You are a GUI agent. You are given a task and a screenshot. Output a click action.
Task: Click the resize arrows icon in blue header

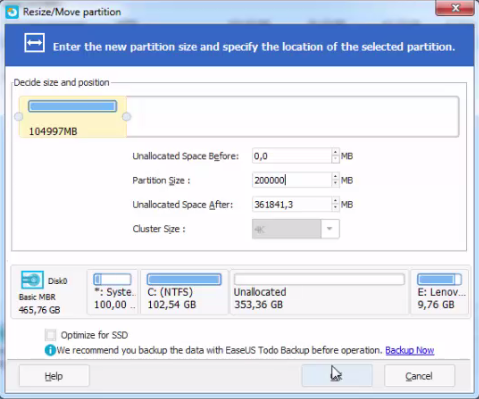click(x=34, y=43)
